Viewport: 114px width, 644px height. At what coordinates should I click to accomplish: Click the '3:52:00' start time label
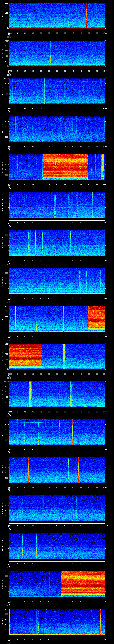pos(9,260)
